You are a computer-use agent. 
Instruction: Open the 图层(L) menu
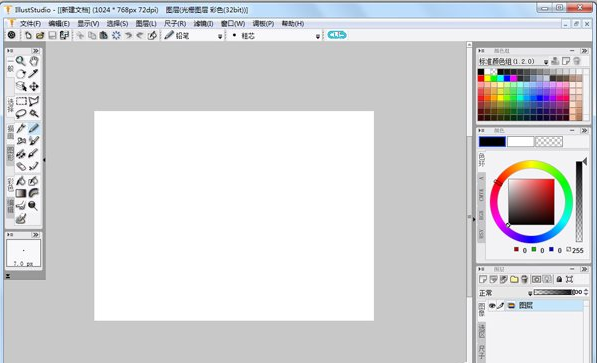tap(146, 24)
